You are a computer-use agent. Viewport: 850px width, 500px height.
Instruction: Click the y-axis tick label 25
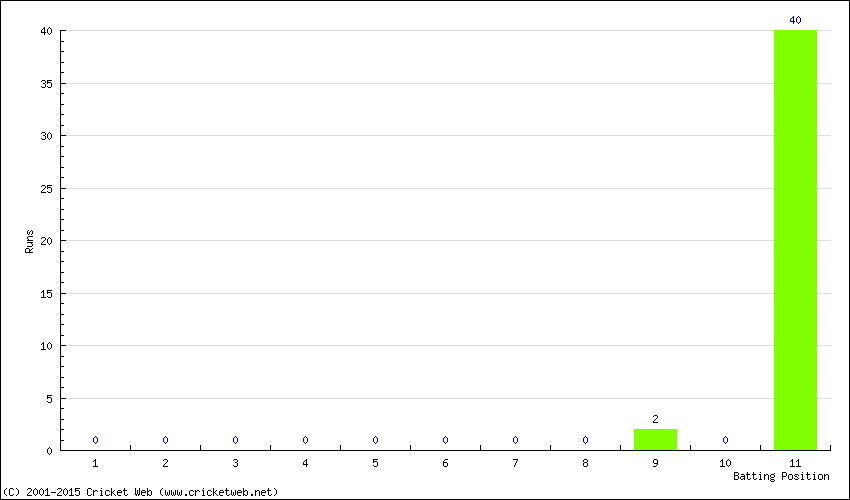pos(47,189)
